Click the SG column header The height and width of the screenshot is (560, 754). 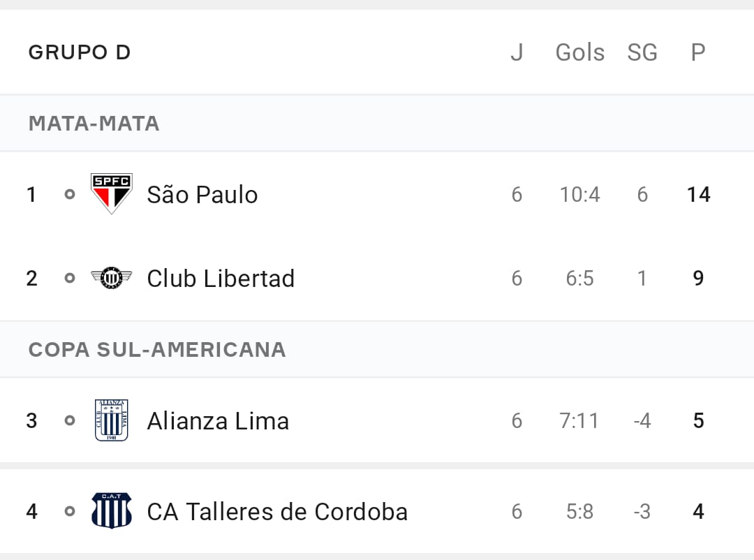click(x=642, y=52)
